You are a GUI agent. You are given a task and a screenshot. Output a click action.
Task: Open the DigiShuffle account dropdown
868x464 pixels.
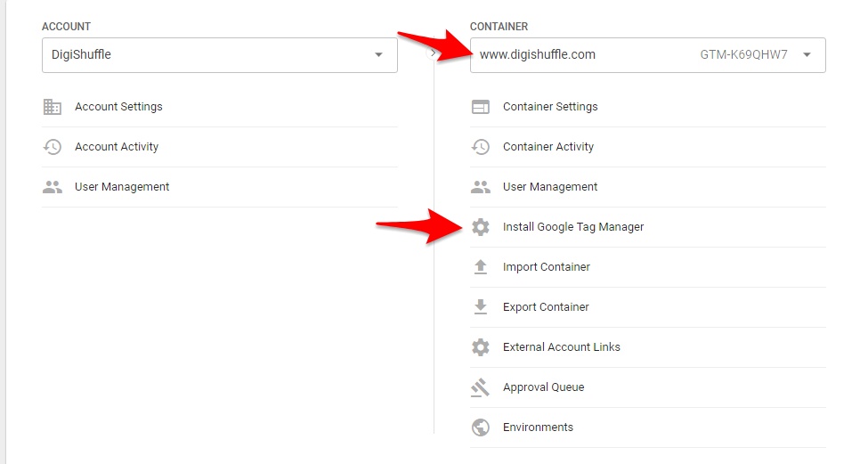(x=220, y=55)
